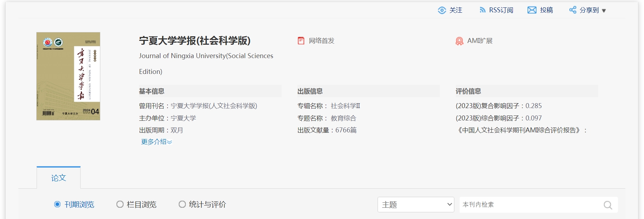Click the envelope icon for 投稿
644x219 pixels.
click(x=532, y=10)
